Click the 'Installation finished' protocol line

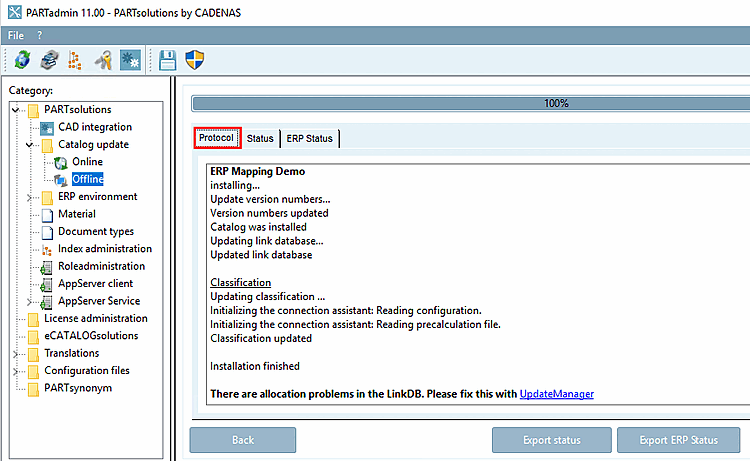point(255,366)
